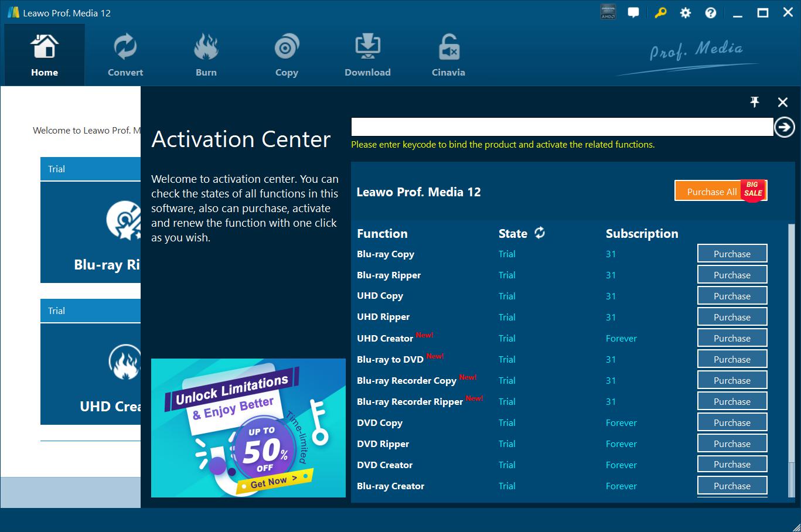Image resolution: width=801 pixels, height=532 pixels.
Task: Purchase Blu-ray Copy function
Action: coord(732,254)
